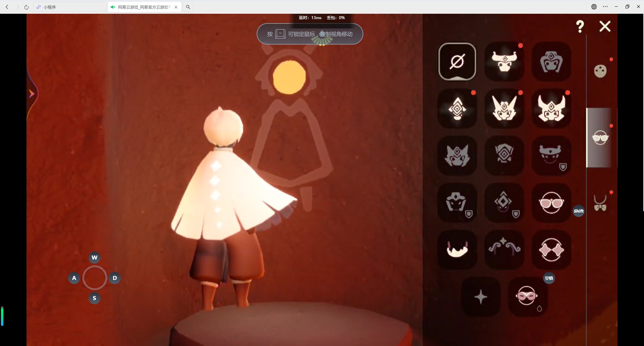Click the S movement key
This screenshot has width=644, height=346.
95,298
